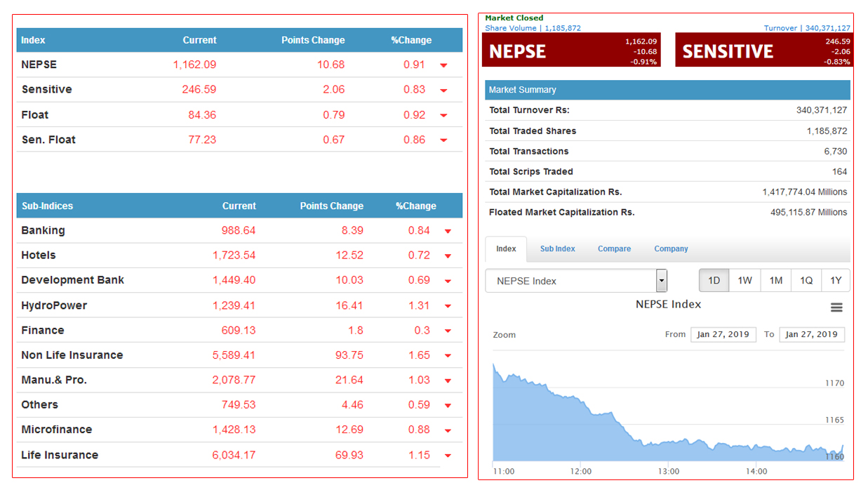Click the red SENSITIVE index banner
This screenshot has width=868, height=490.
(764, 51)
